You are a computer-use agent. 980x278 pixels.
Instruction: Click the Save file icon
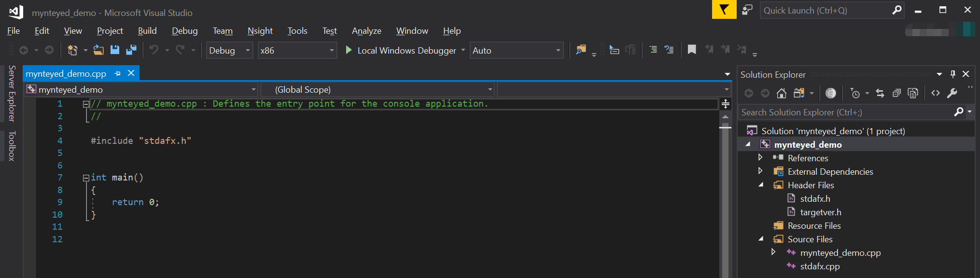[x=115, y=50]
